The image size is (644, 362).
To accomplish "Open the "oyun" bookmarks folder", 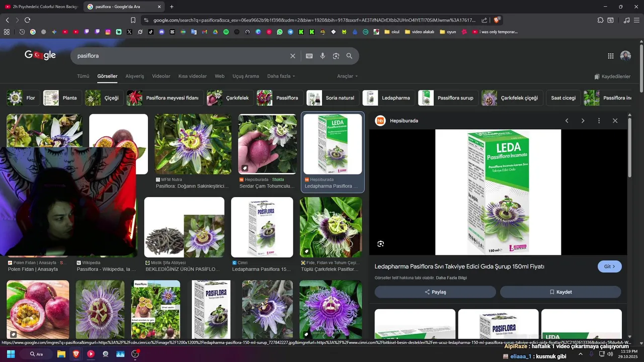I will (448, 32).
